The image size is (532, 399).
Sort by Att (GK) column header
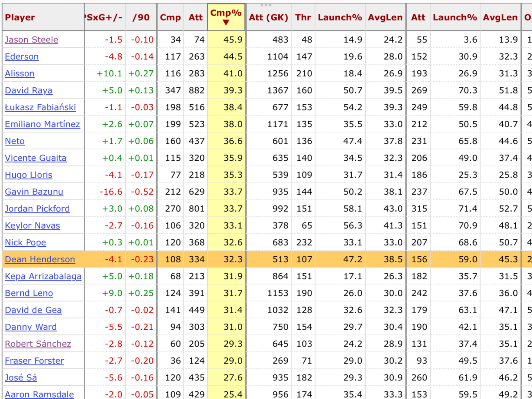[x=269, y=17]
